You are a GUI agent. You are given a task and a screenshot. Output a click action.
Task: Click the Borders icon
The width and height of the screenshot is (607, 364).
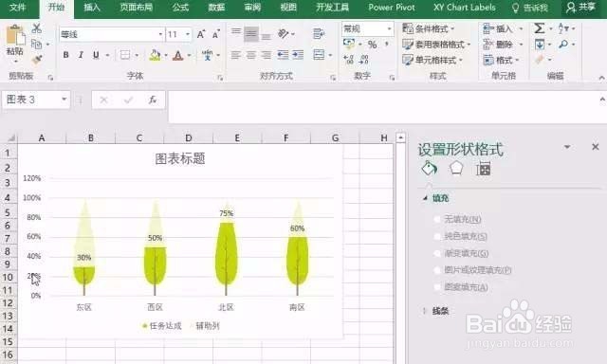(x=124, y=55)
